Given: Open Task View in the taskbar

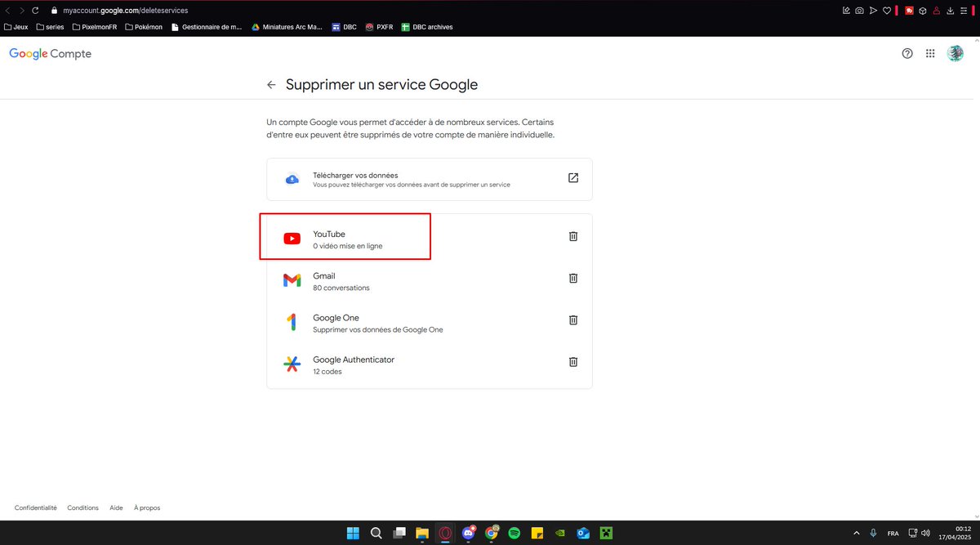Looking at the screenshot, I should click(399, 533).
